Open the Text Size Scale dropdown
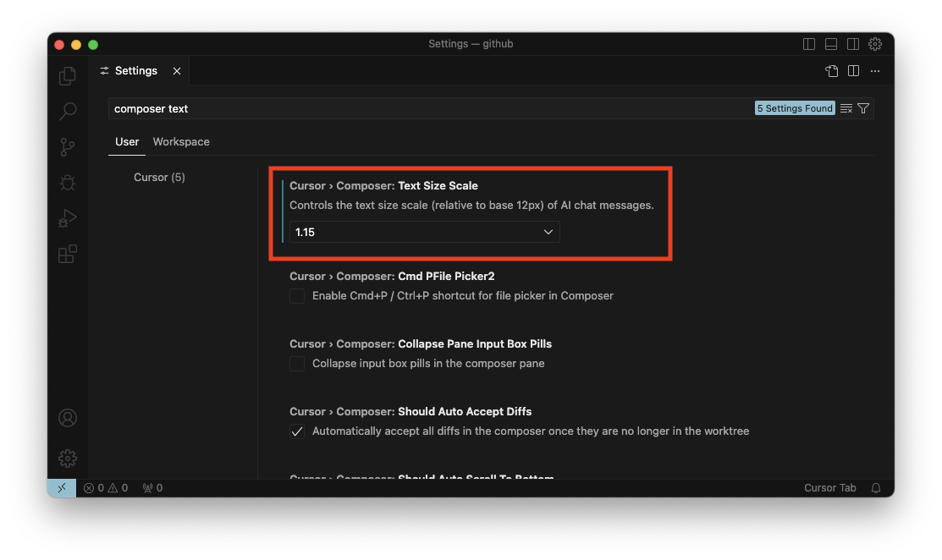Image resolution: width=942 pixels, height=560 pixels. tap(424, 232)
